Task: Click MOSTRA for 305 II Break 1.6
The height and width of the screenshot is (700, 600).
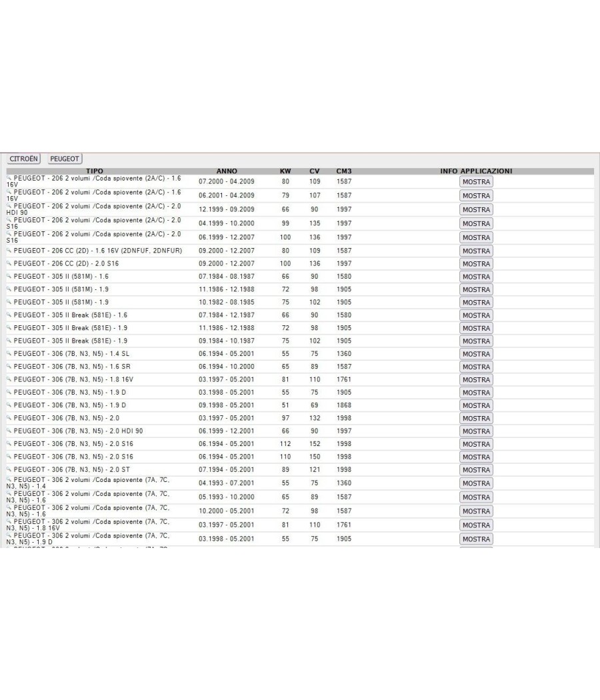Action: [x=476, y=315]
